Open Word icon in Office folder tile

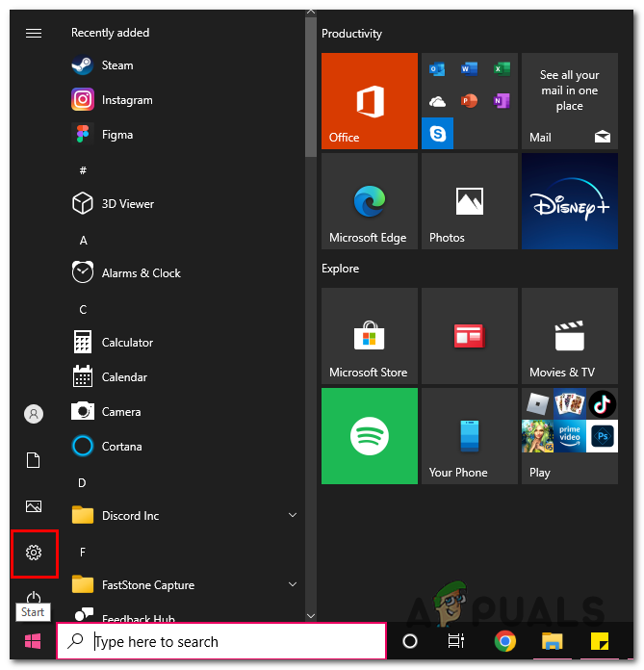point(469,68)
